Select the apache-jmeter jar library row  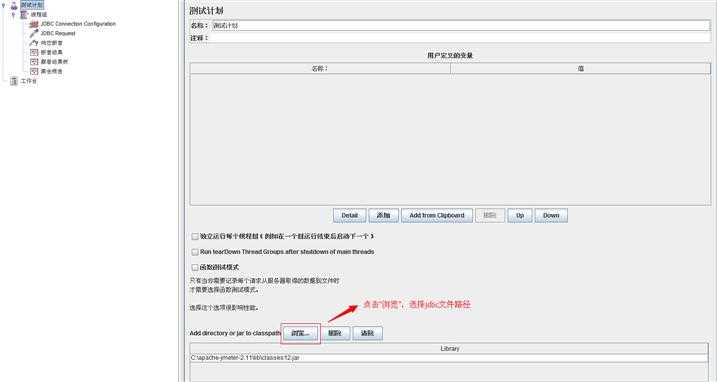(449, 358)
